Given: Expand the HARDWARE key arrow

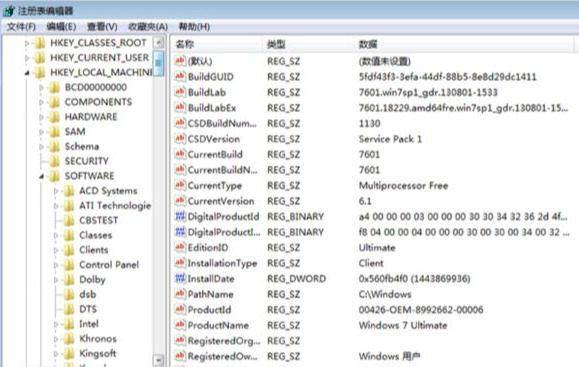Looking at the screenshot, I should click(41, 117).
